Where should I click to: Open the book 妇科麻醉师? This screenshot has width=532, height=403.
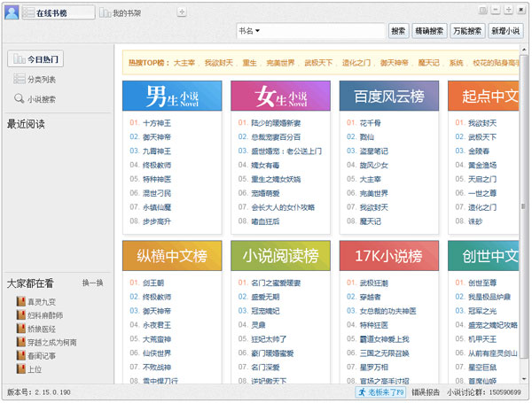40,315
